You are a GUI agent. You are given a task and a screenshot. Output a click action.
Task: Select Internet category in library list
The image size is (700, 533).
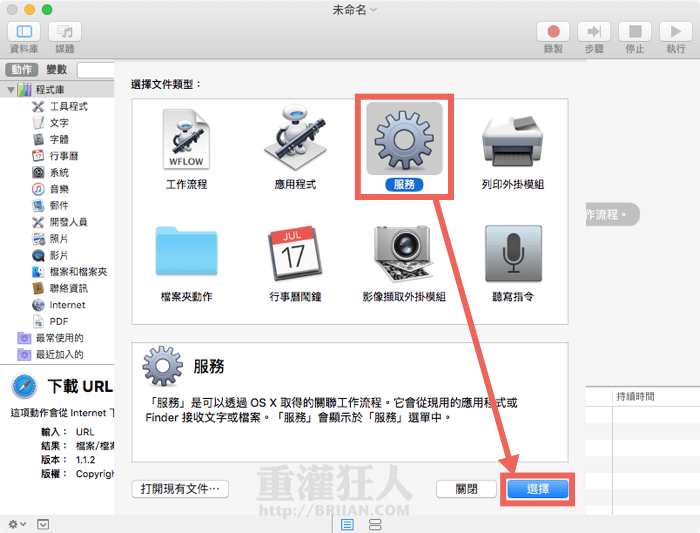click(x=67, y=305)
